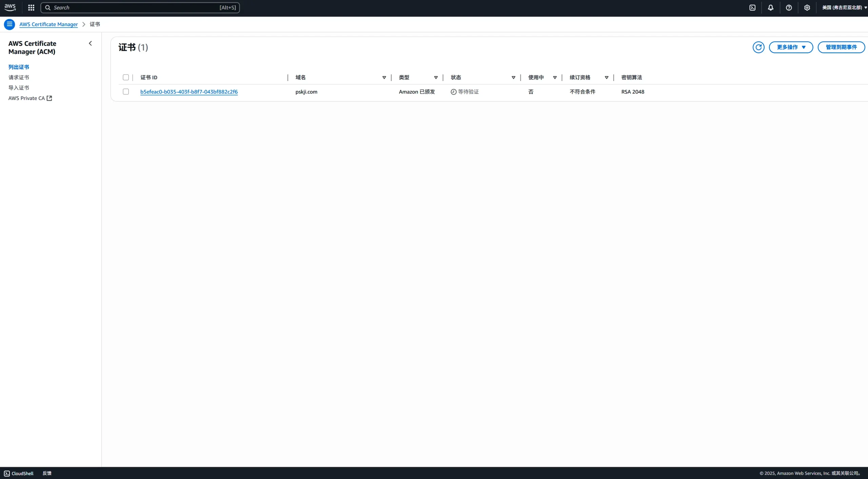Toggle the blue hamburger navigation button
This screenshot has width=868, height=479.
pyautogui.click(x=9, y=24)
